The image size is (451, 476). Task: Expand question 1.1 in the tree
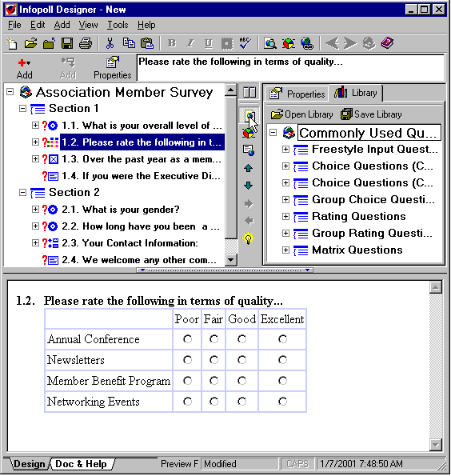tap(35, 125)
